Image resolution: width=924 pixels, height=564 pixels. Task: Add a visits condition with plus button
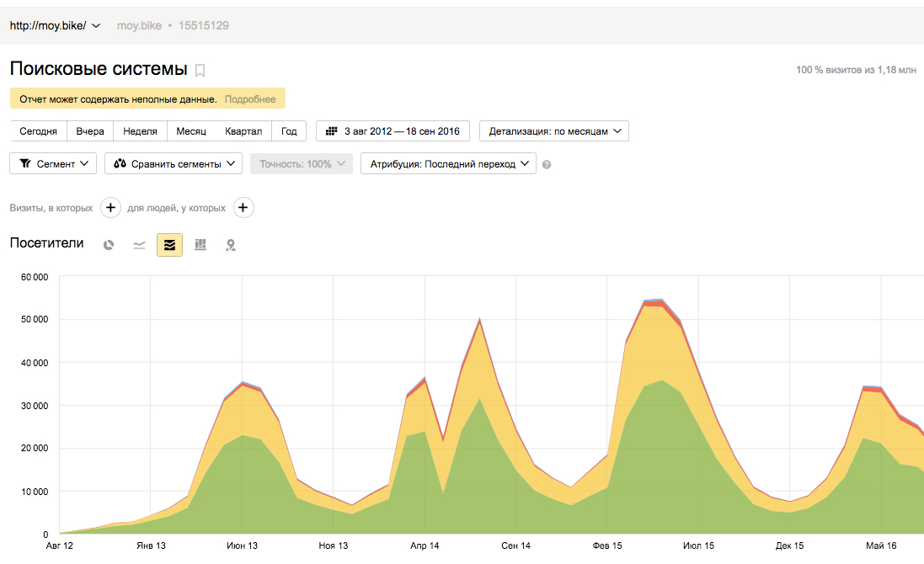coord(110,208)
